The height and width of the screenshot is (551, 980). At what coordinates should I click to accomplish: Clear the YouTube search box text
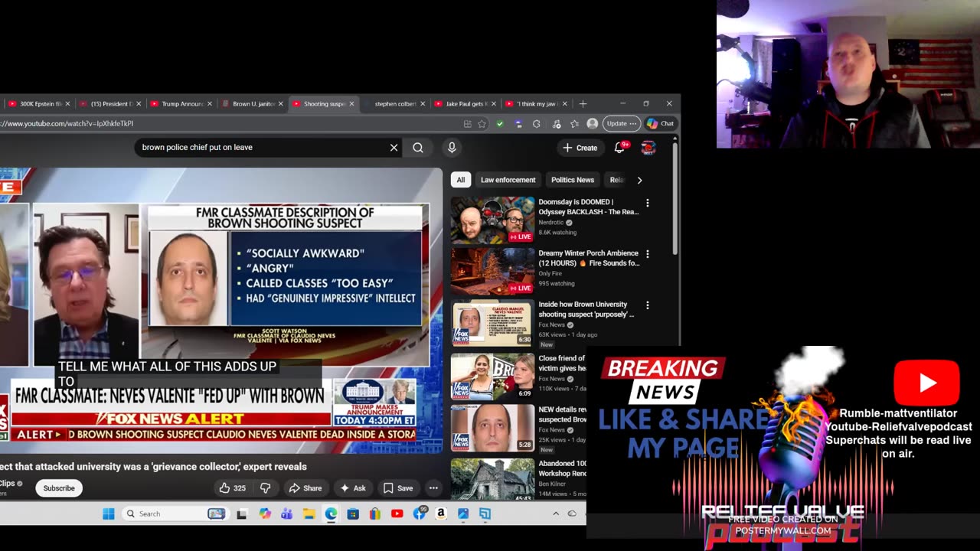[x=394, y=148]
